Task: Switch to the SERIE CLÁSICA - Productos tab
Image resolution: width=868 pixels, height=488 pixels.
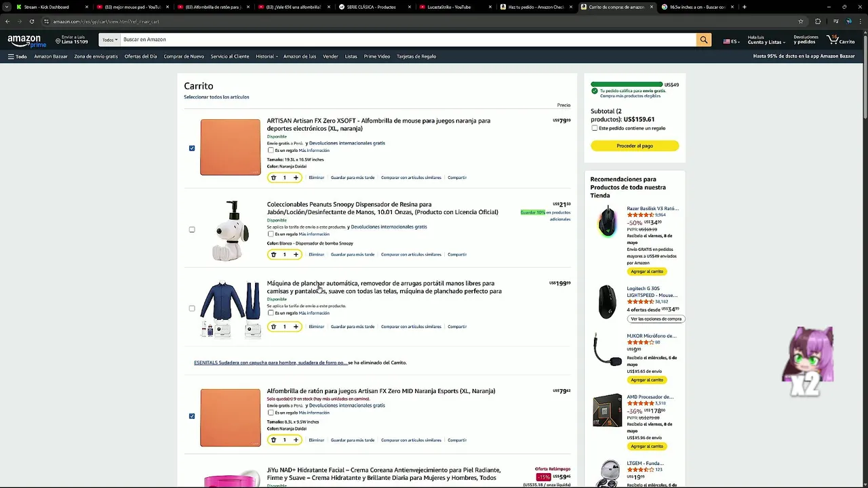Action: click(373, 7)
